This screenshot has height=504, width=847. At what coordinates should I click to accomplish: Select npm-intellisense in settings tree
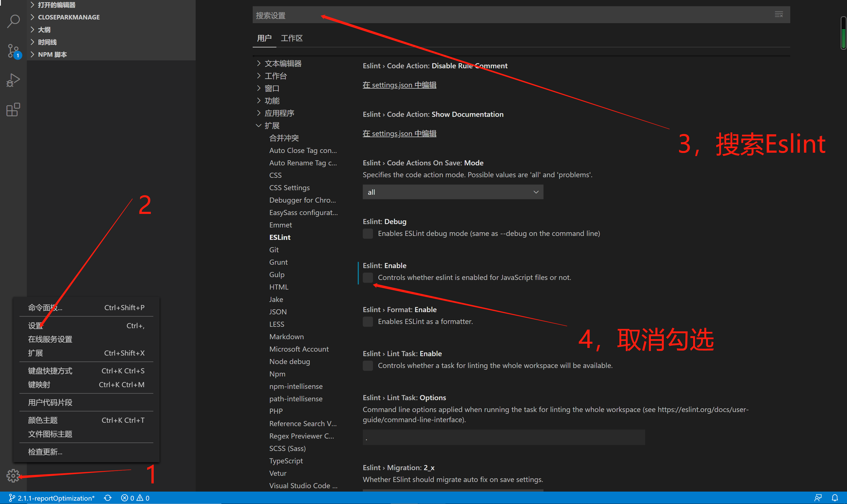296,387
